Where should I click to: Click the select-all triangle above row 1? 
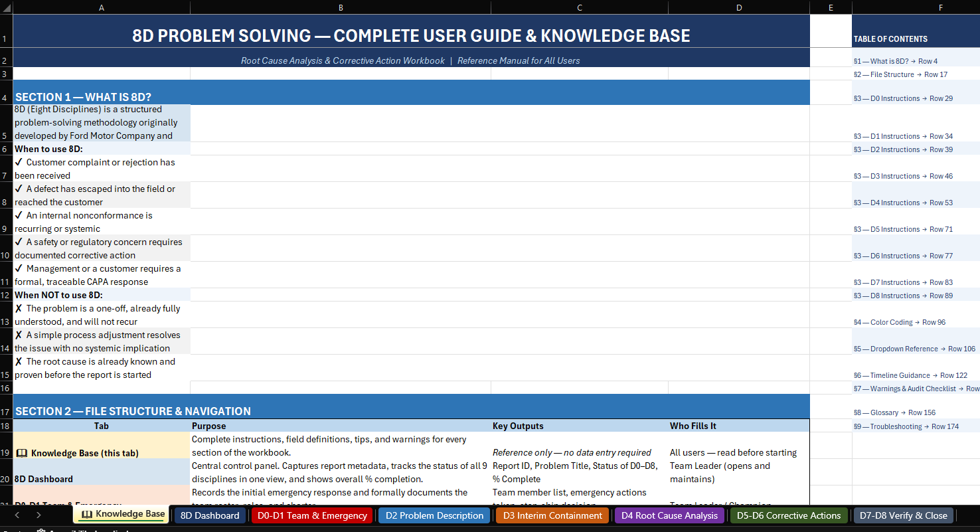point(5,7)
